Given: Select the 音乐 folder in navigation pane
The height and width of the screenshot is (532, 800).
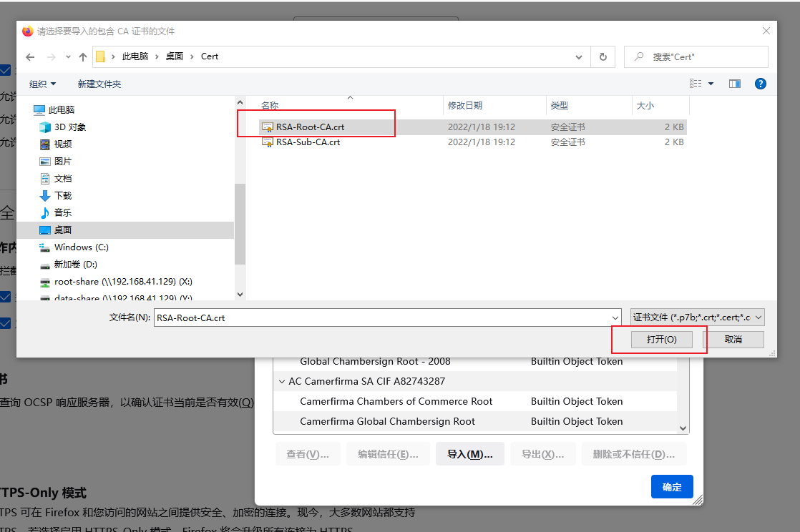Looking at the screenshot, I should [x=63, y=213].
